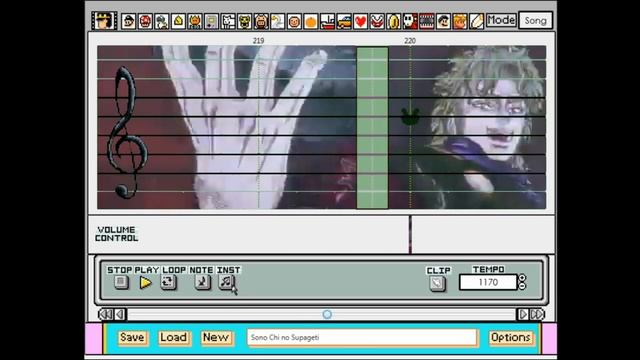Select the Dog instrument icon
This screenshot has width=640, height=360.
tap(228, 21)
